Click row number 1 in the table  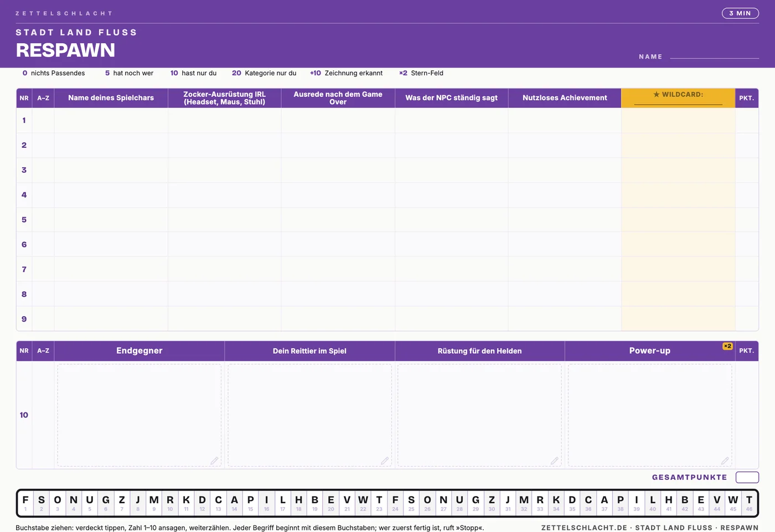click(x=24, y=120)
